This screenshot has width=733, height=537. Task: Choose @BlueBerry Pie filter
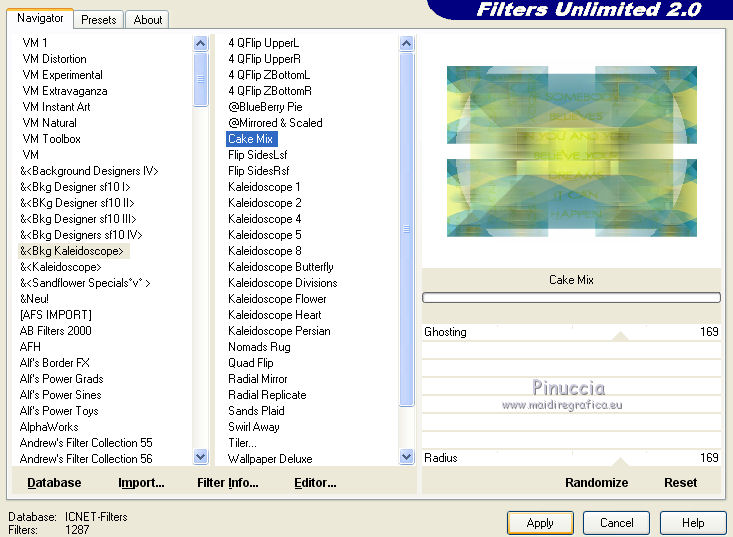click(x=265, y=107)
